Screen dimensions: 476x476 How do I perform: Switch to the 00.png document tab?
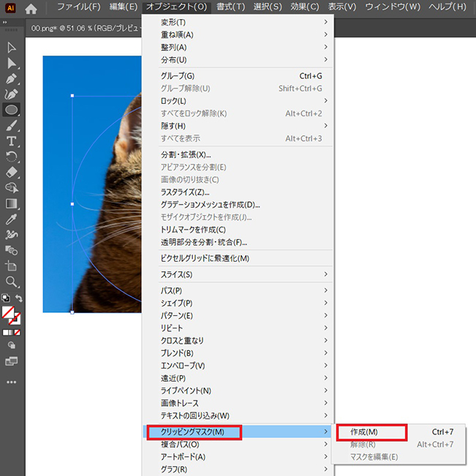(80, 29)
